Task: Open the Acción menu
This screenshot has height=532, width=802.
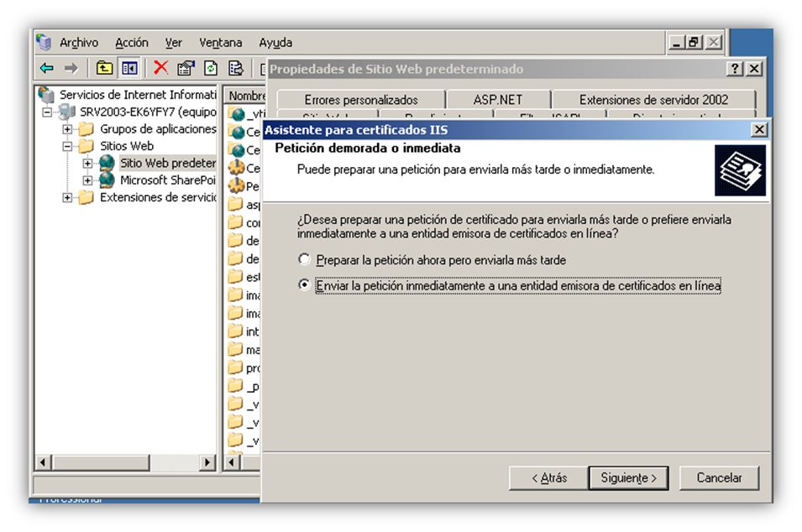Action: click(x=132, y=43)
